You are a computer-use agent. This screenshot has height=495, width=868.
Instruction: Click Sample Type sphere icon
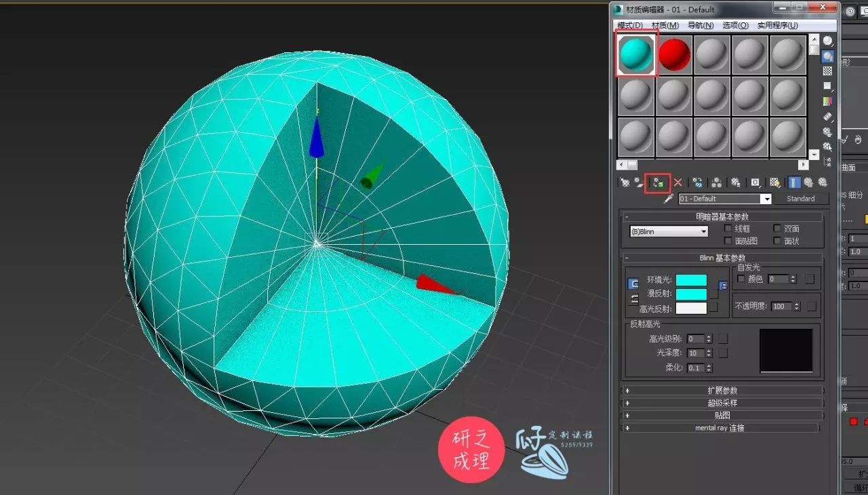(828, 41)
